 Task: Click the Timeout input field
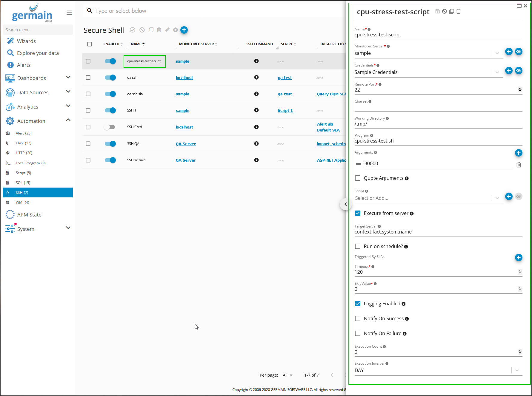(x=434, y=272)
